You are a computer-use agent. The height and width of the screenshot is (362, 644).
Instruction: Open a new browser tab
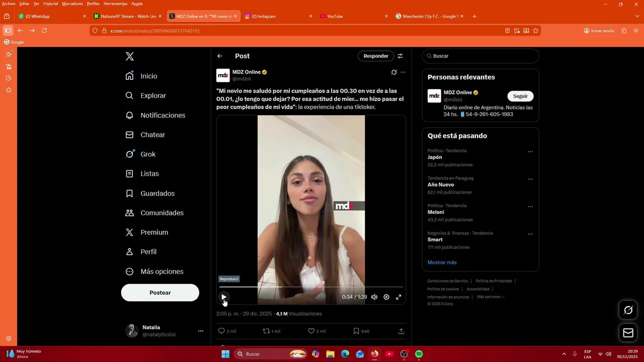click(474, 16)
